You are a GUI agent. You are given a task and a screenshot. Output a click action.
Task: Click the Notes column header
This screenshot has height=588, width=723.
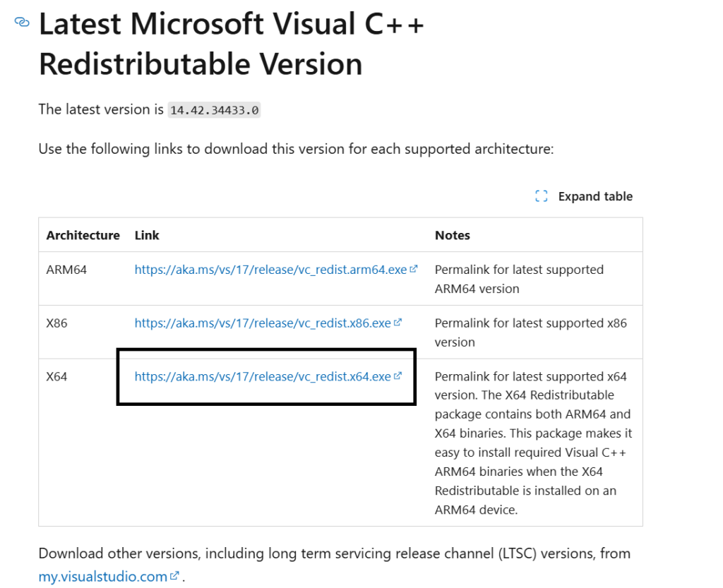point(453,235)
